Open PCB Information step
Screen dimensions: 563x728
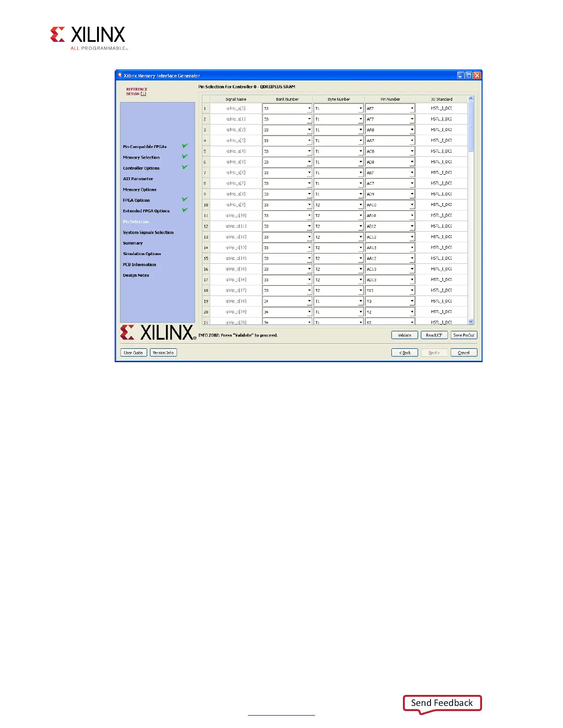click(139, 265)
